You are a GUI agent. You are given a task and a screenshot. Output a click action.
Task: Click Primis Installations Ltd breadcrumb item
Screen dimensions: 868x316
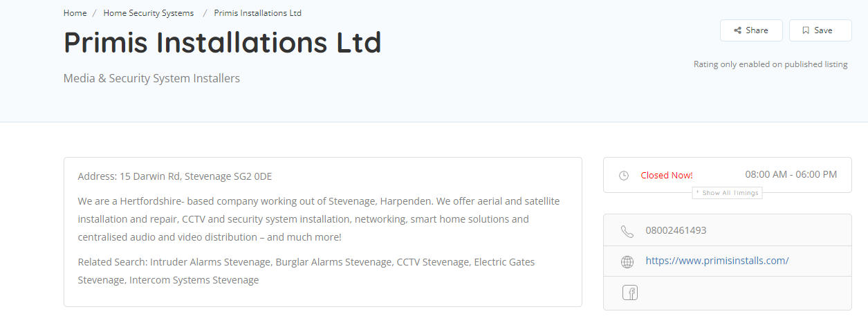coord(258,13)
